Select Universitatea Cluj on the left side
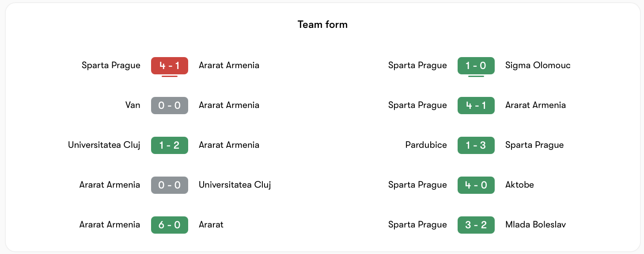This screenshot has width=644, height=254. pyautogui.click(x=104, y=145)
